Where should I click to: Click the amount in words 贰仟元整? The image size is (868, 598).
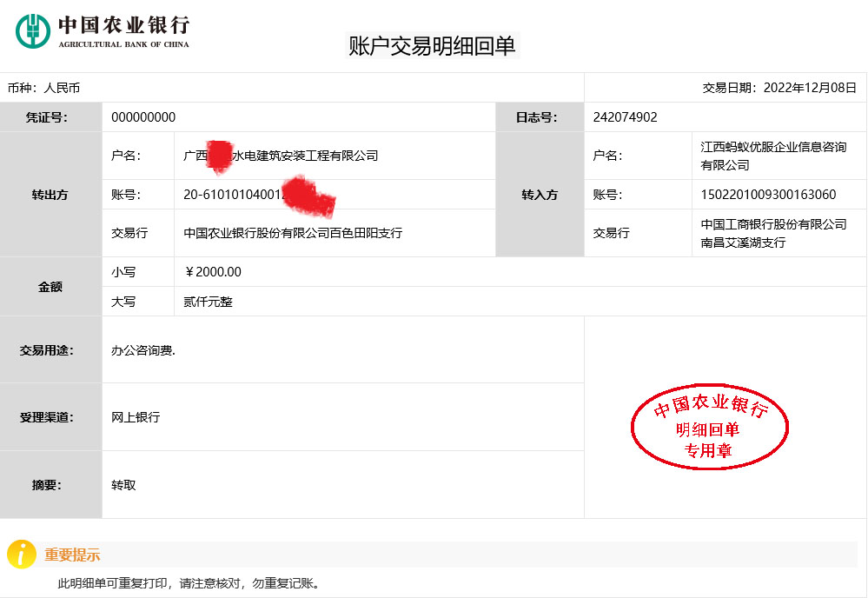tap(208, 302)
